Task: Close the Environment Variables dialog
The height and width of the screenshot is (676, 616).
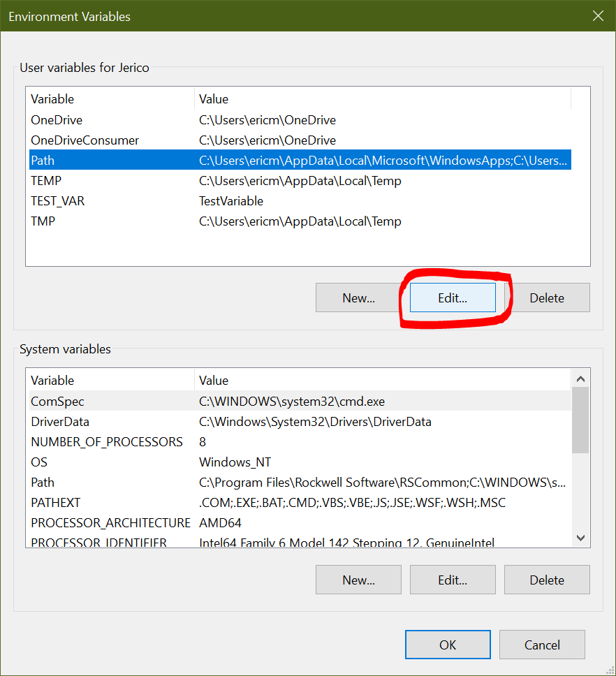Action: (598, 15)
